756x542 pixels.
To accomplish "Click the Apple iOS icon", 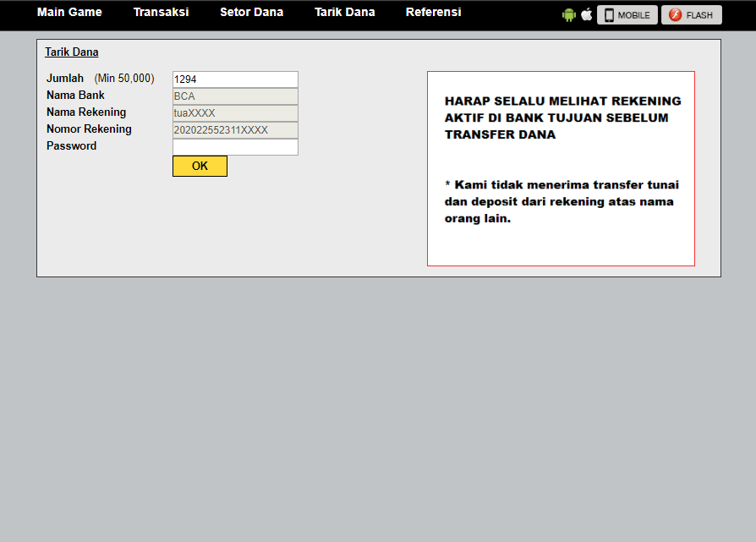I will pyautogui.click(x=586, y=14).
